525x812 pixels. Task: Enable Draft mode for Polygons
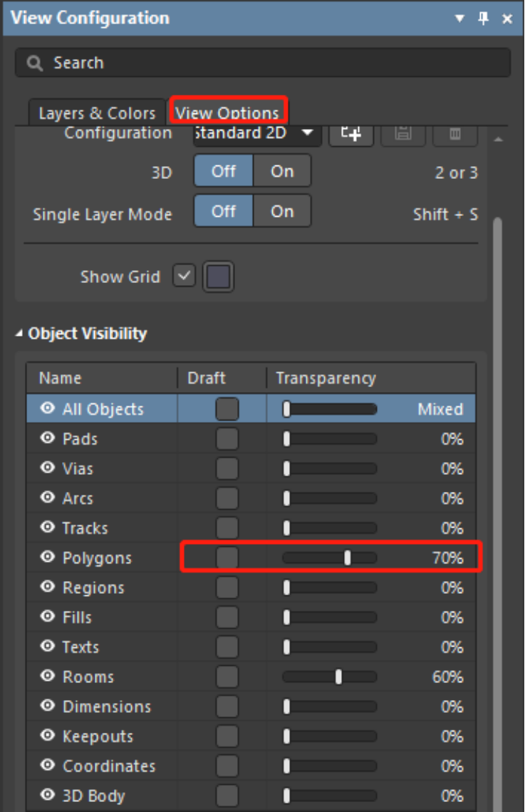click(227, 558)
